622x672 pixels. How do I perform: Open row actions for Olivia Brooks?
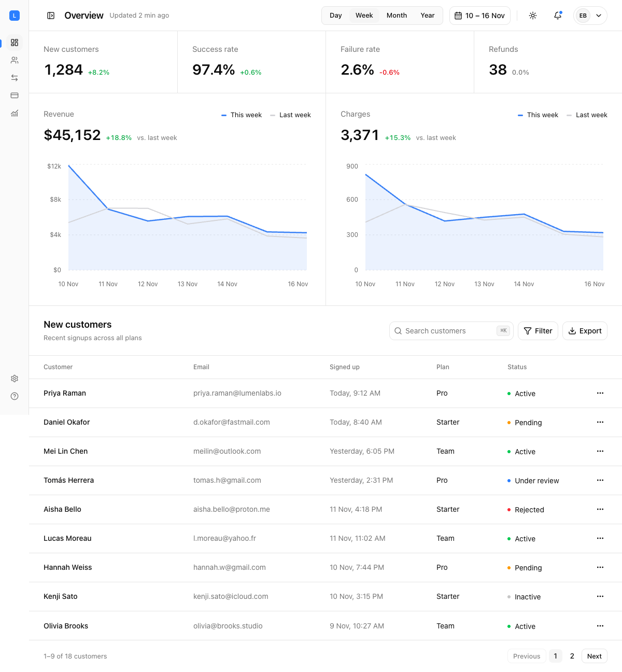click(600, 626)
